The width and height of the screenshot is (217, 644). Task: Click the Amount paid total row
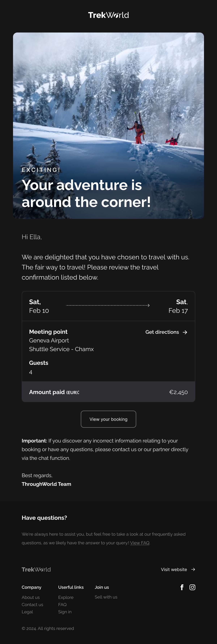click(108, 392)
